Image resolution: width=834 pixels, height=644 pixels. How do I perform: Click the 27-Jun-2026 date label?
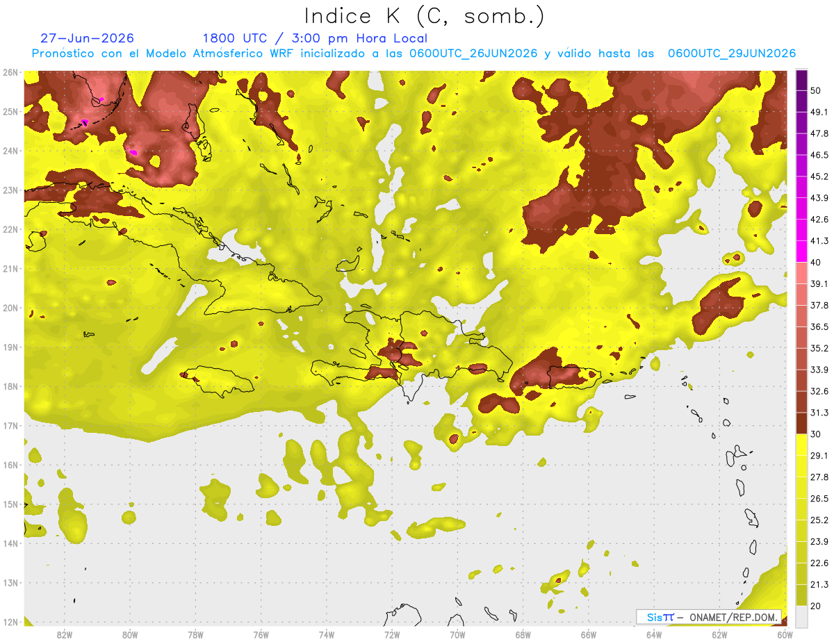[x=88, y=38]
